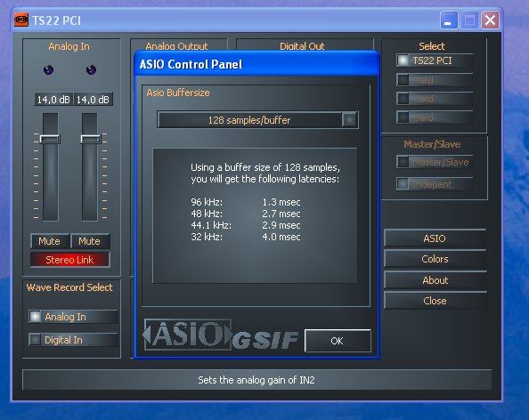Minimize the TS22 PCI window
This screenshot has height=420, width=529.
[x=449, y=20]
